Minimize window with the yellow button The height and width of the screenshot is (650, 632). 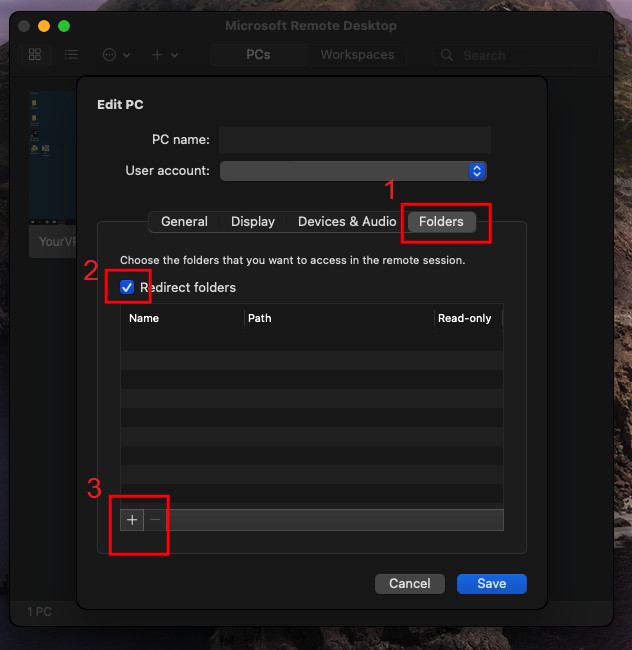pyautogui.click(x=44, y=26)
